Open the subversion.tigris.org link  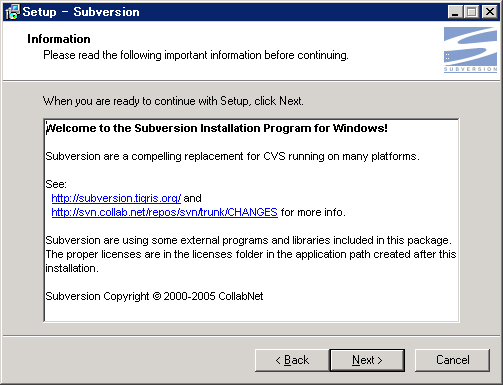tap(116, 198)
